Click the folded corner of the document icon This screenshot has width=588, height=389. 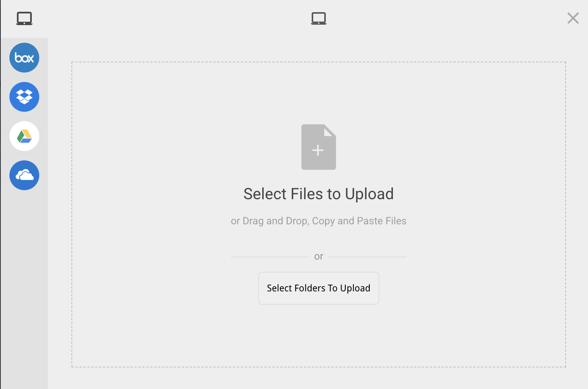[x=331, y=130]
